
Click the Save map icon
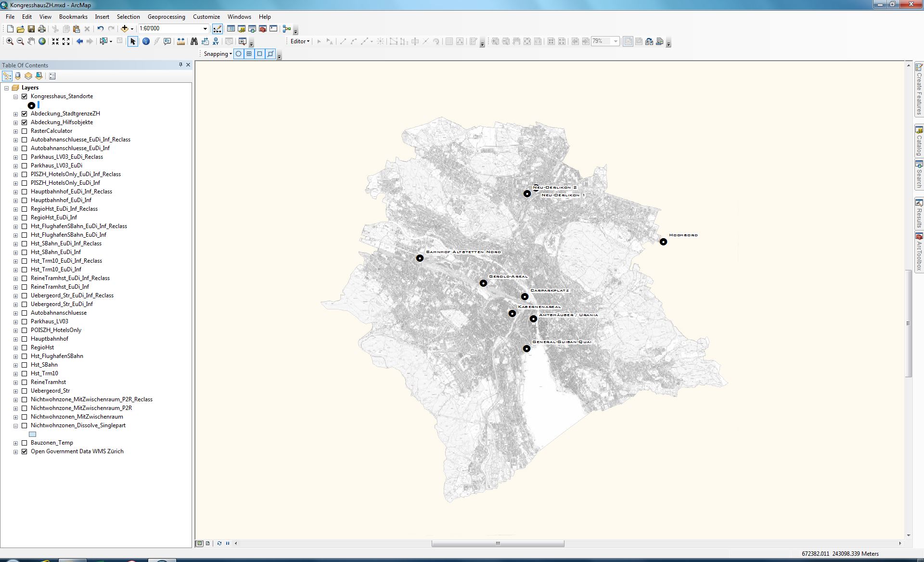click(31, 29)
